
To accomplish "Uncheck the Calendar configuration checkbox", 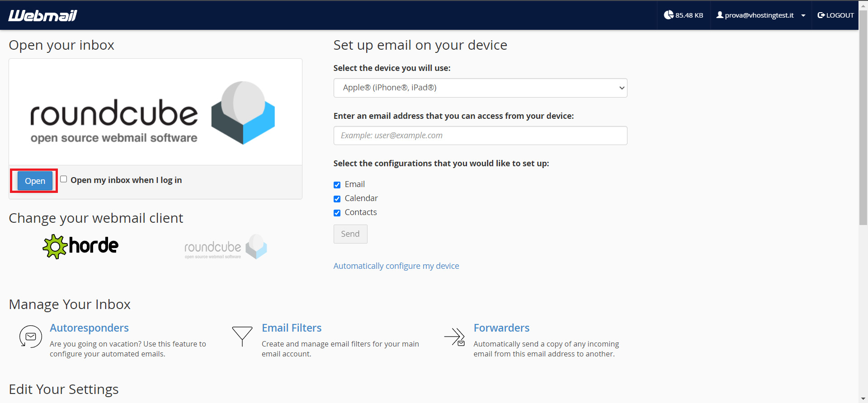I will click(x=337, y=199).
